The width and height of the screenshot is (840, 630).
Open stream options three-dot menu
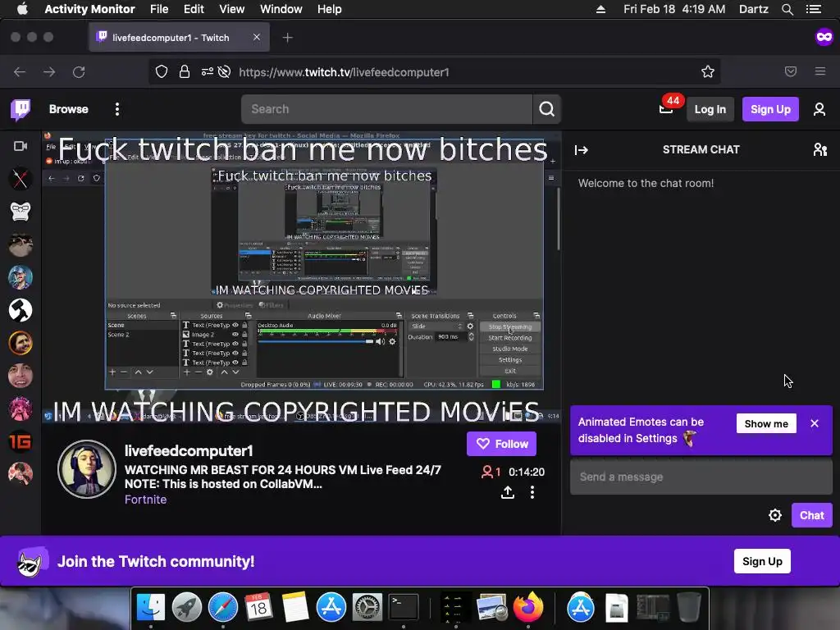click(532, 492)
